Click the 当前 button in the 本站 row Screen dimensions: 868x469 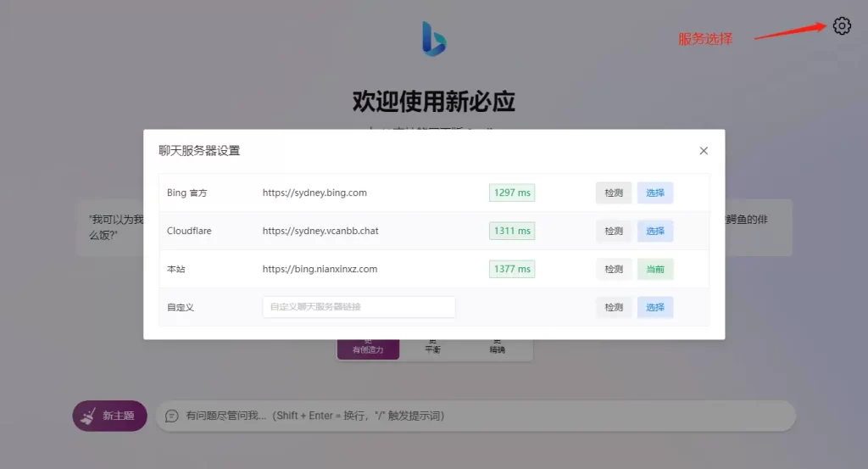655,269
